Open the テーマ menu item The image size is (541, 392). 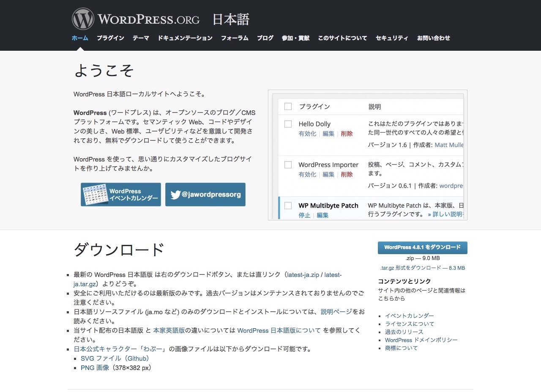click(141, 38)
